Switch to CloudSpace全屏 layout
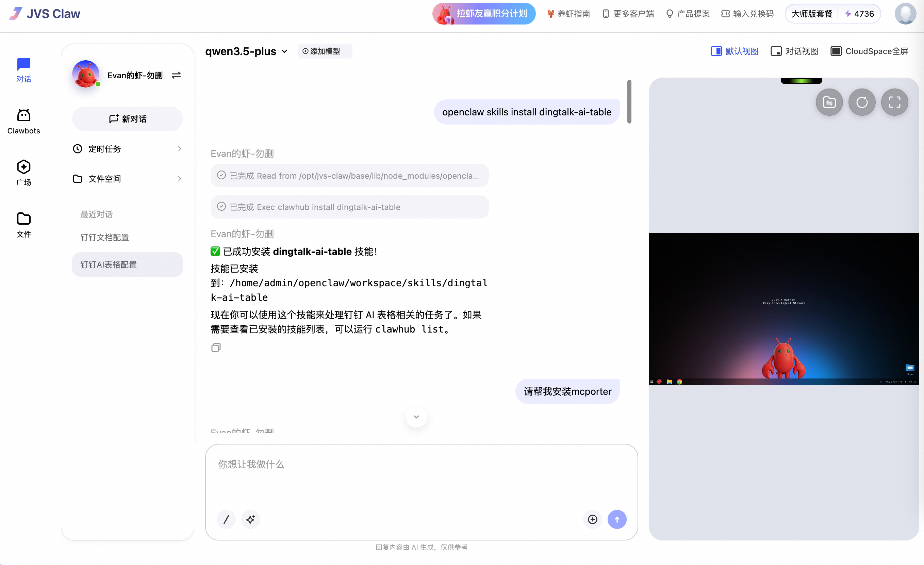The height and width of the screenshot is (565, 924). pyautogui.click(x=869, y=51)
